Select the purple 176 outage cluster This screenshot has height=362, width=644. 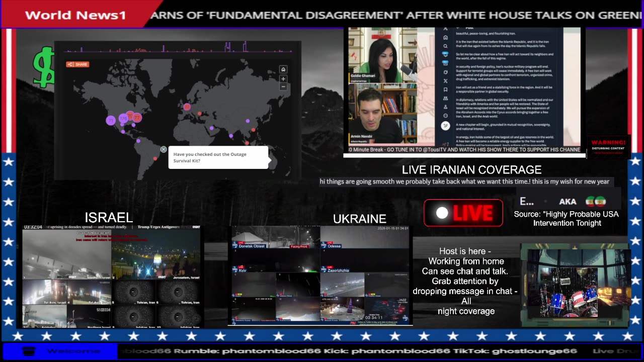[x=123, y=119]
